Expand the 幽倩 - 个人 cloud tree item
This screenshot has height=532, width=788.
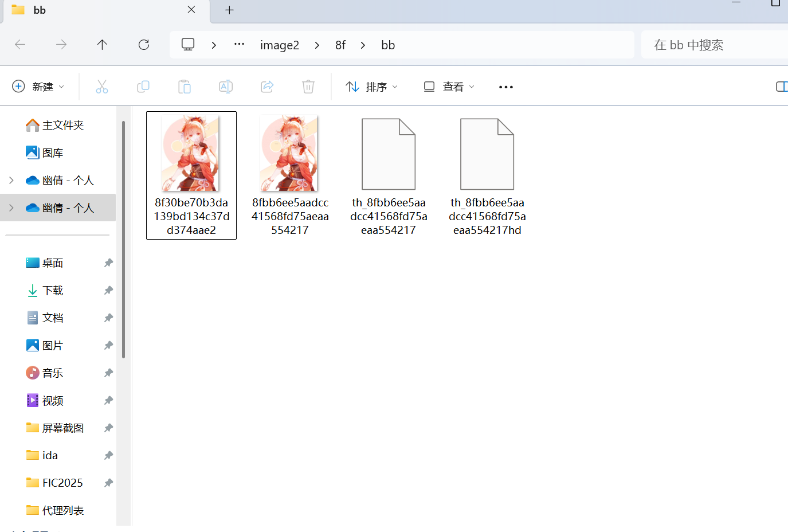(x=11, y=208)
